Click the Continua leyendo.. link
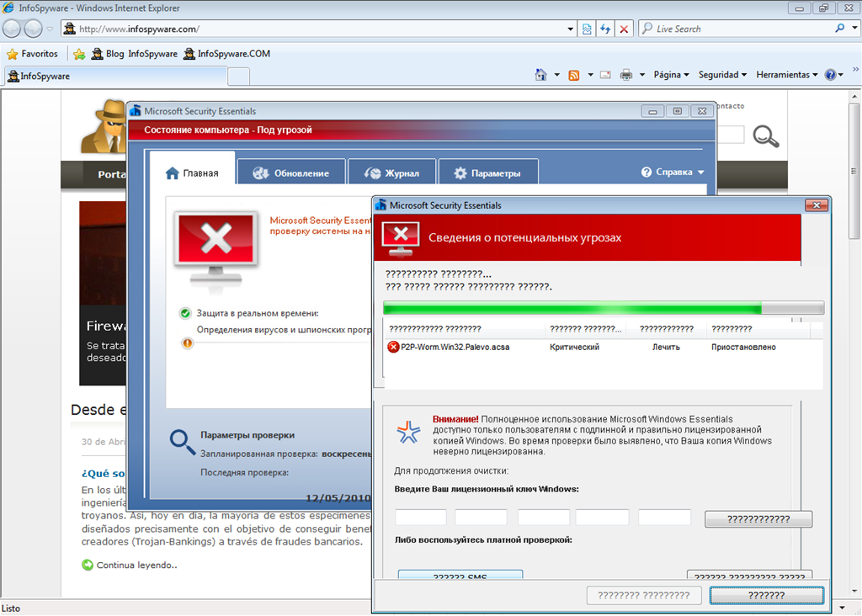Screen dimensions: 862x616 pos(137,565)
